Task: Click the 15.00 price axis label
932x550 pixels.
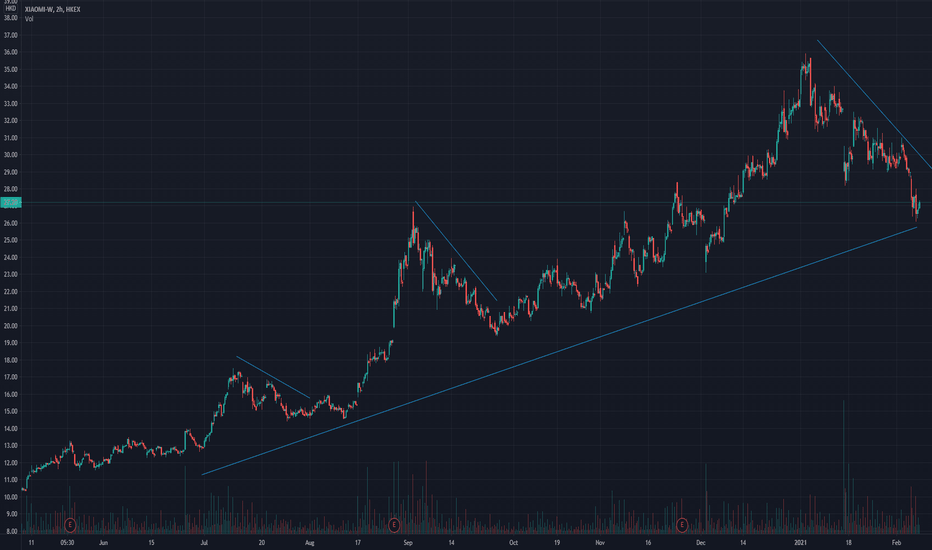Action: tap(10, 411)
